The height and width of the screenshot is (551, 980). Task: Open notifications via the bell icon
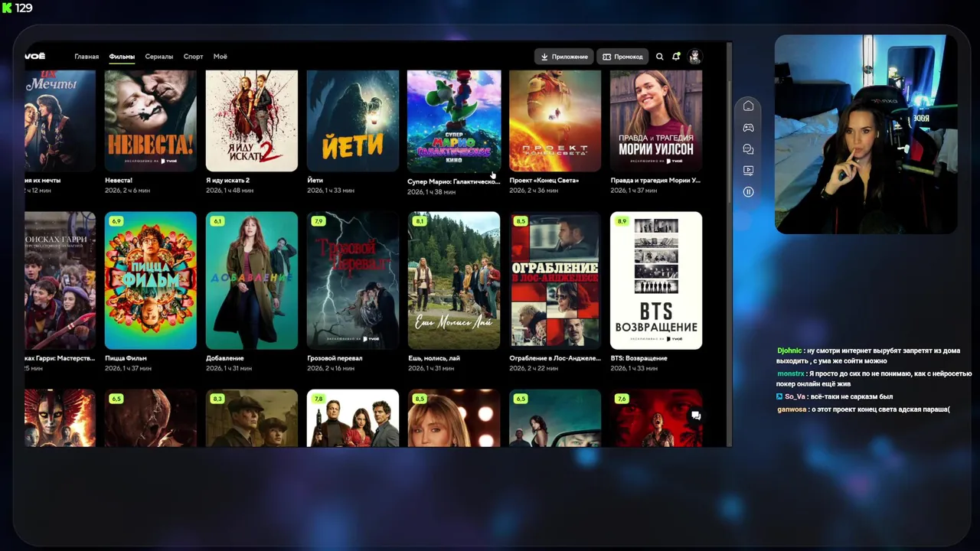(676, 57)
